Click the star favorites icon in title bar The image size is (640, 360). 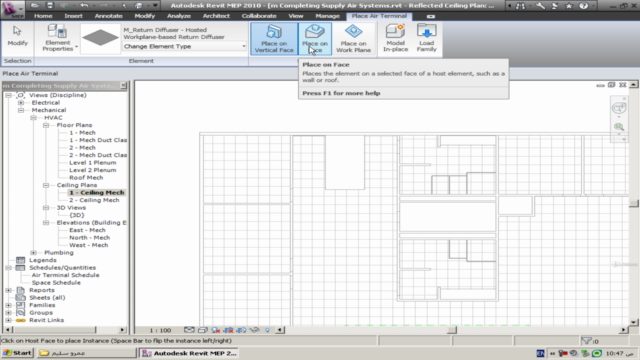(x=569, y=6)
